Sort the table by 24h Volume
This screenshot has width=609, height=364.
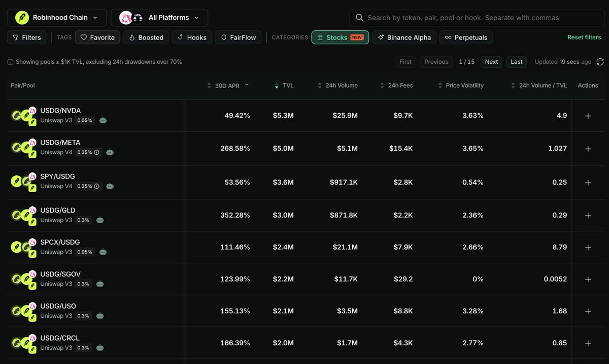[337, 86]
